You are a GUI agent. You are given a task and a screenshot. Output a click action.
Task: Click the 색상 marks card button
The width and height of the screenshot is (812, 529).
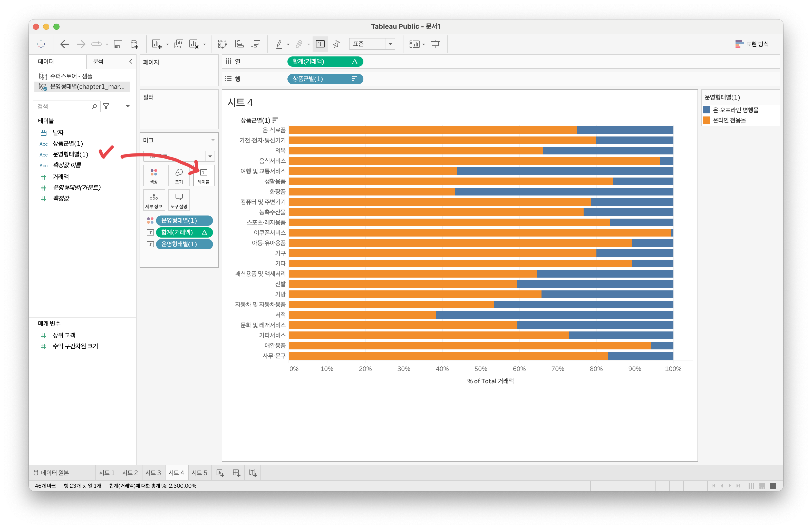[154, 175]
